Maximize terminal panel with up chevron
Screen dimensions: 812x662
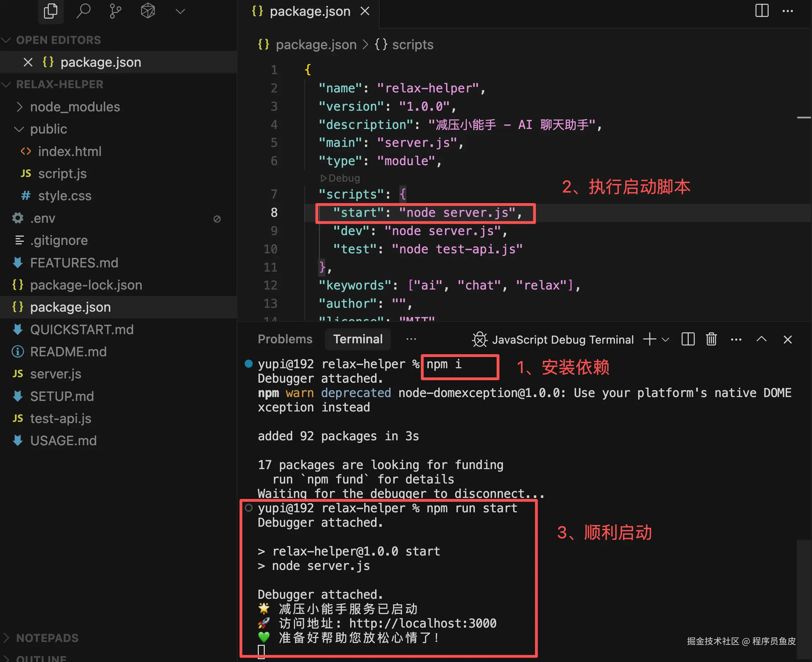[x=761, y=339]
